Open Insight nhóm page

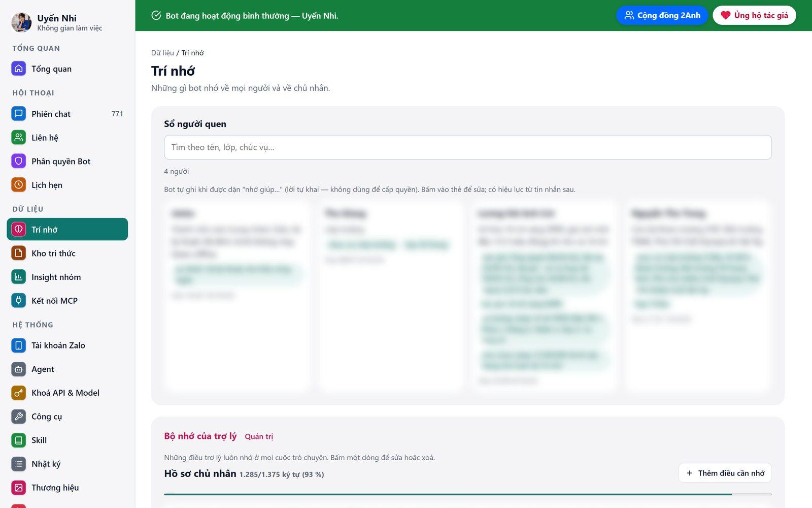[67, 277]
